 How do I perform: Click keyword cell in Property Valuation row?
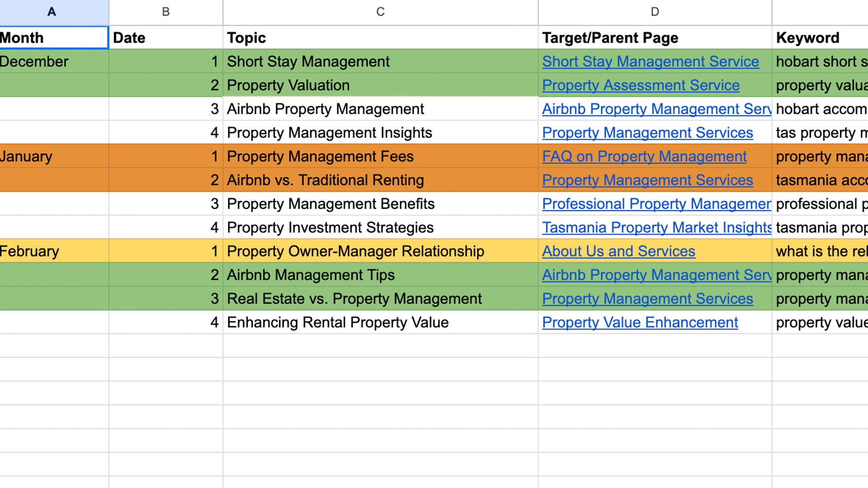pyautogui.click(x=820, y=85)
